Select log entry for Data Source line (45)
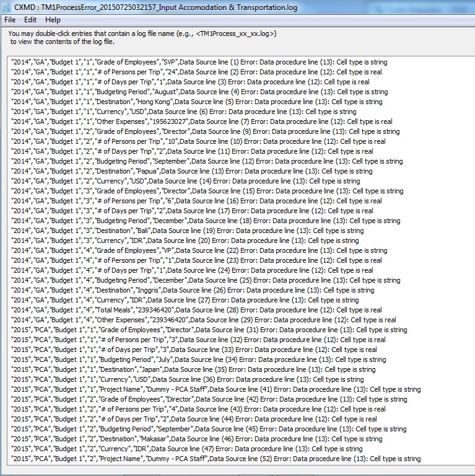The image size is (475, 476). 209,429
